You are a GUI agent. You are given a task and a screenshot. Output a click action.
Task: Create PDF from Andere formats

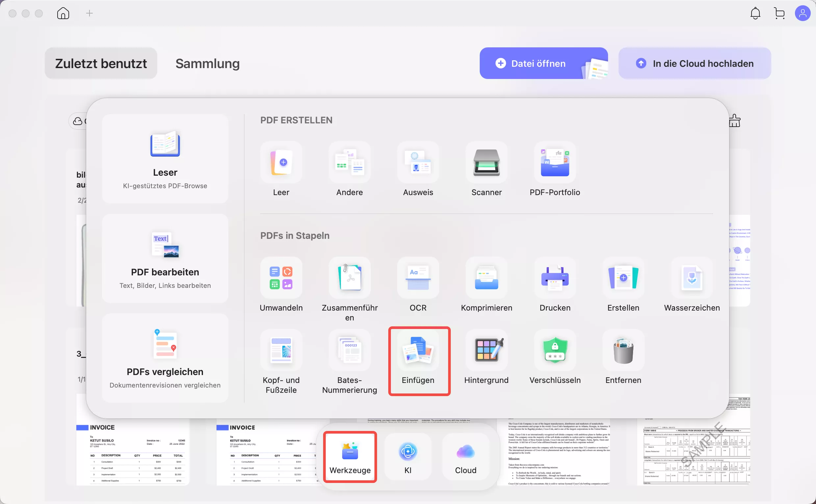[349, 169]
